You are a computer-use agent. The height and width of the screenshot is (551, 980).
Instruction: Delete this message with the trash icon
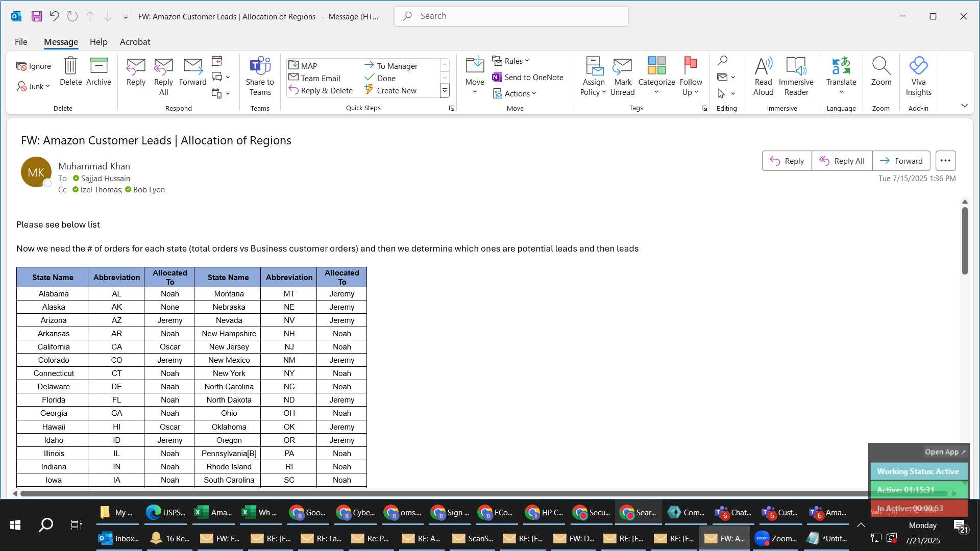pyautogui.click(x=70, y=71)
